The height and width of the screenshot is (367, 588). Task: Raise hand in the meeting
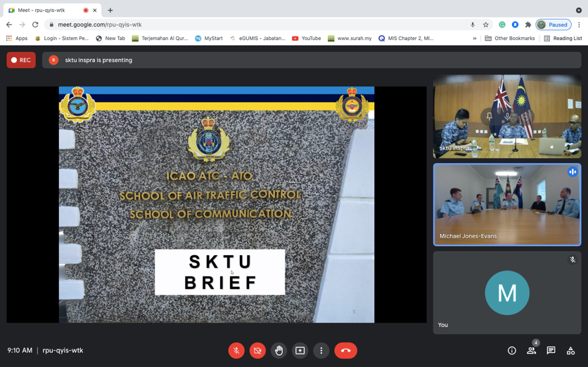point(279,351)
